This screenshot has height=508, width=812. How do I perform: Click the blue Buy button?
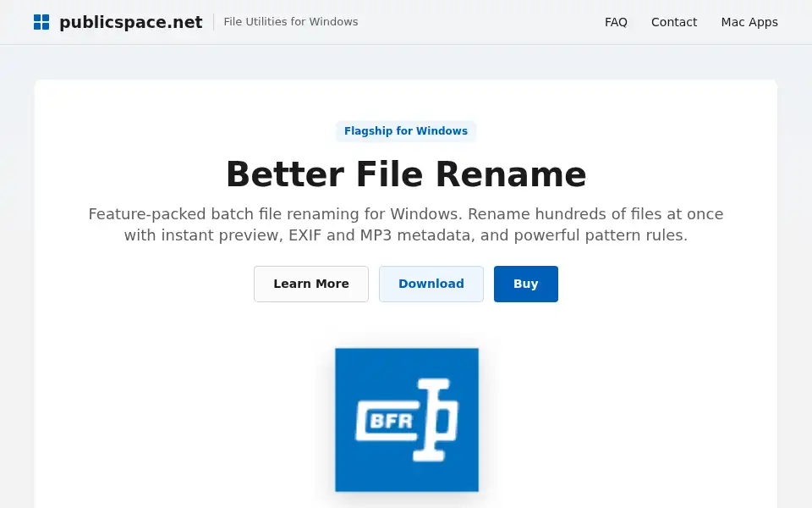525,284
